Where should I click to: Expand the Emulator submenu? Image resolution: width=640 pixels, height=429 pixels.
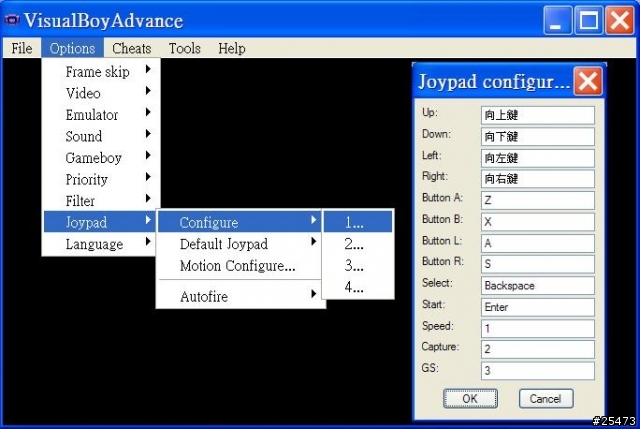(x=100, y=115)
